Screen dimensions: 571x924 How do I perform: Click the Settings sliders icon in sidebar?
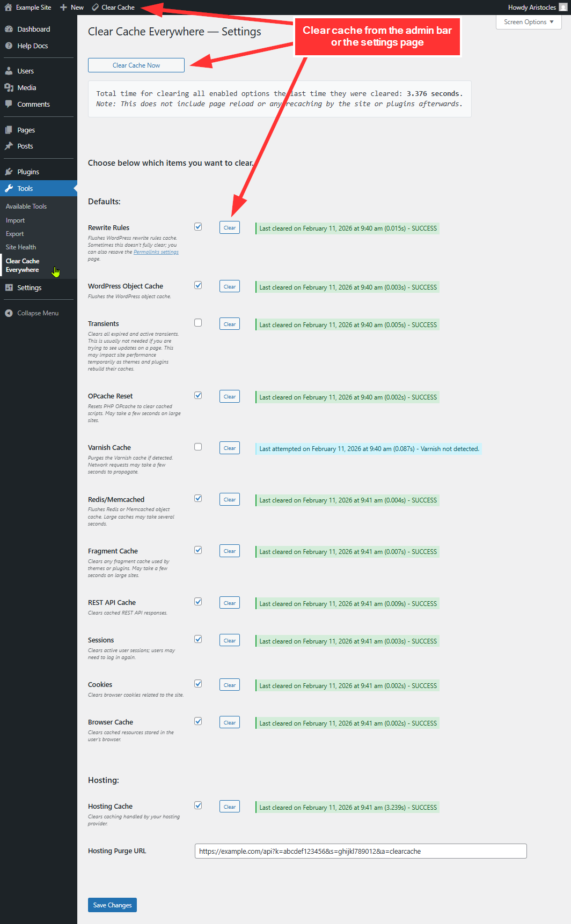click(x=9, y=287)
